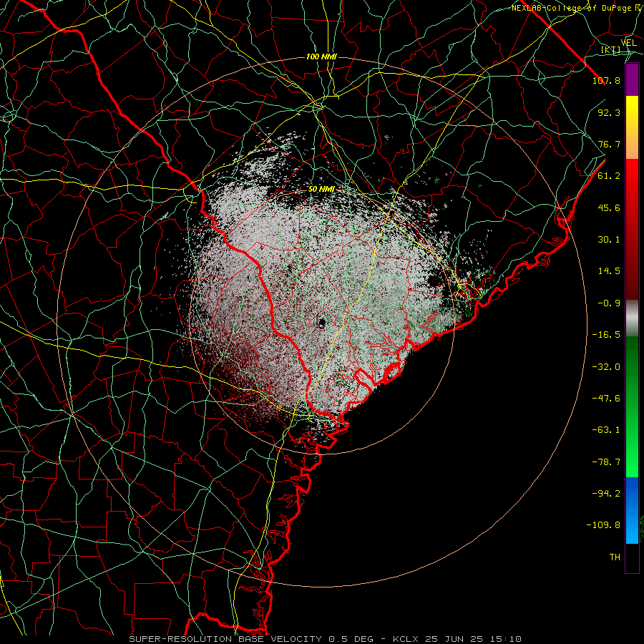Viewport: 644px width, 644px height.
Task: Click the 100 NMI range ring label
Action: 321,57
